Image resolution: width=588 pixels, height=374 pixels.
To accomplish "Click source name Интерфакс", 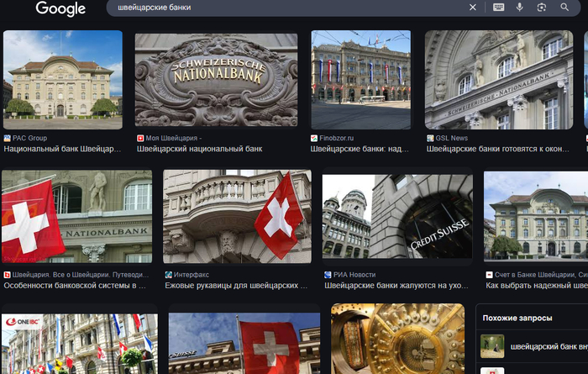I will tap(192, 275).
